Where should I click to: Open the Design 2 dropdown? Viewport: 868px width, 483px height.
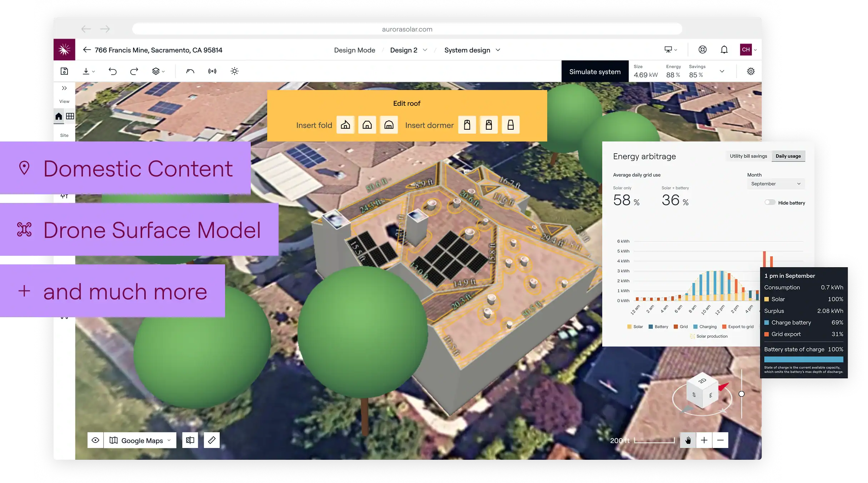(408, 50)
